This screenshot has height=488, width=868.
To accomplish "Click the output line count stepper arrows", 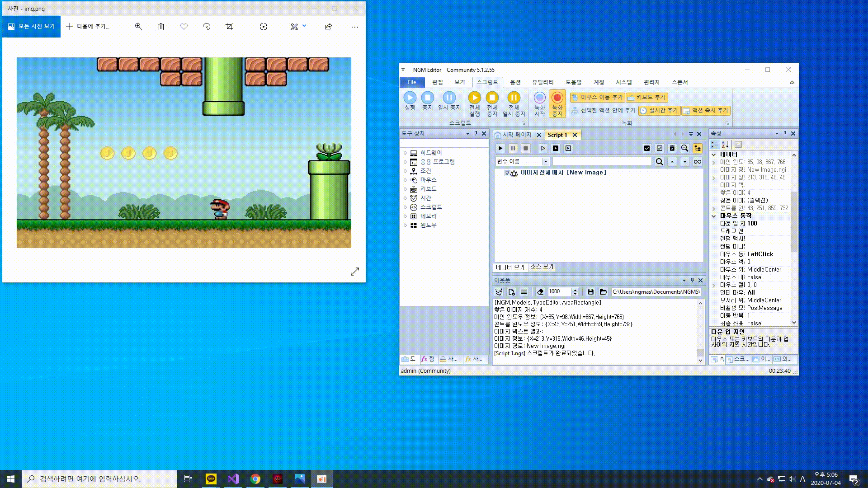I will click(575, 292).
